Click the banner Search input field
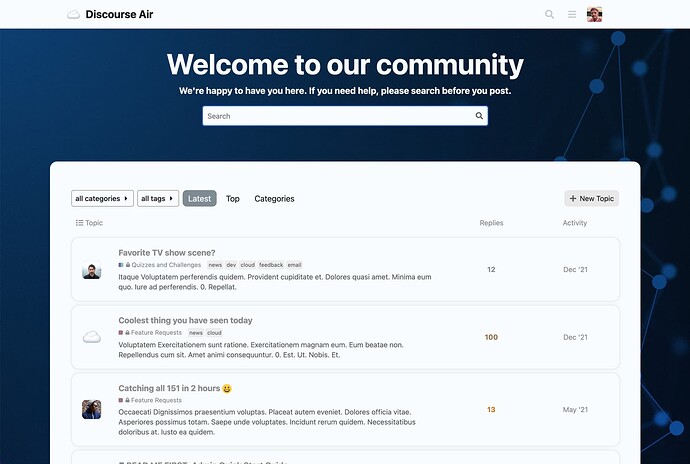 coord(337,116)
